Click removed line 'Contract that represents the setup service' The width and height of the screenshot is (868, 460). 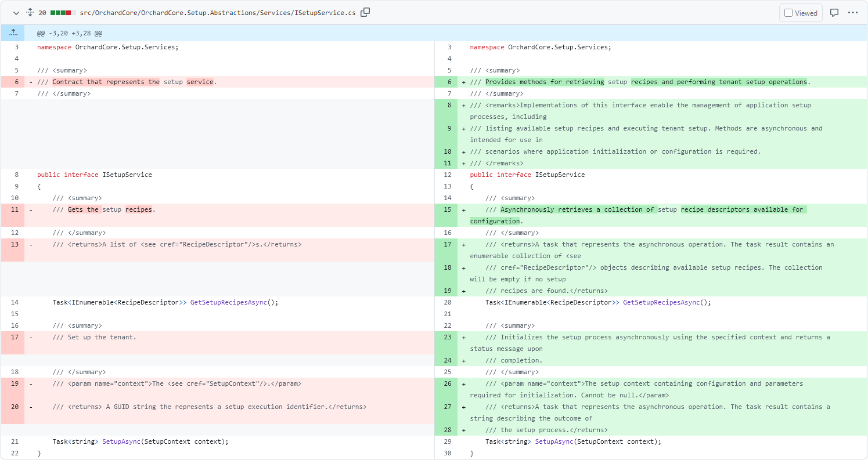coord(229,82)
